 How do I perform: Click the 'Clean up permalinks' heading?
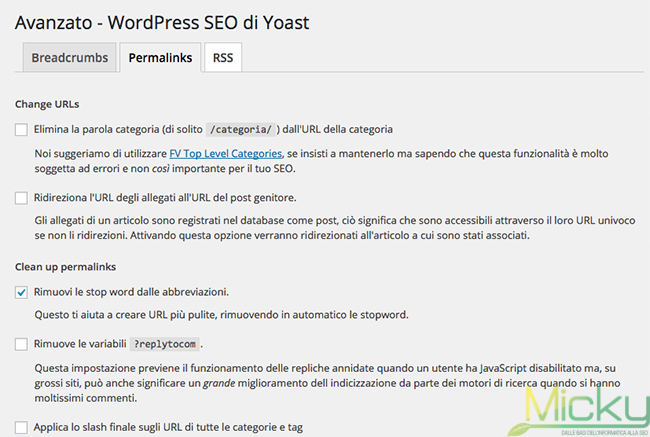coord(65,267)
